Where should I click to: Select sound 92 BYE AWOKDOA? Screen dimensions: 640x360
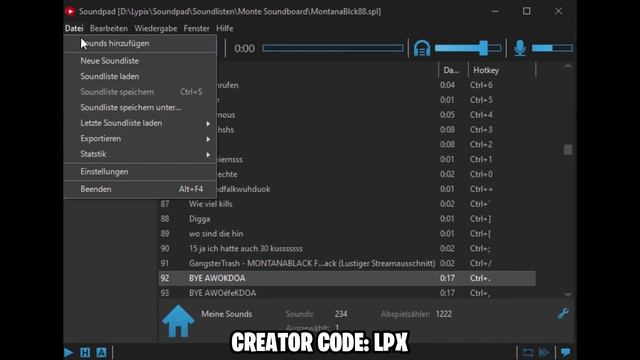point(347,278)
